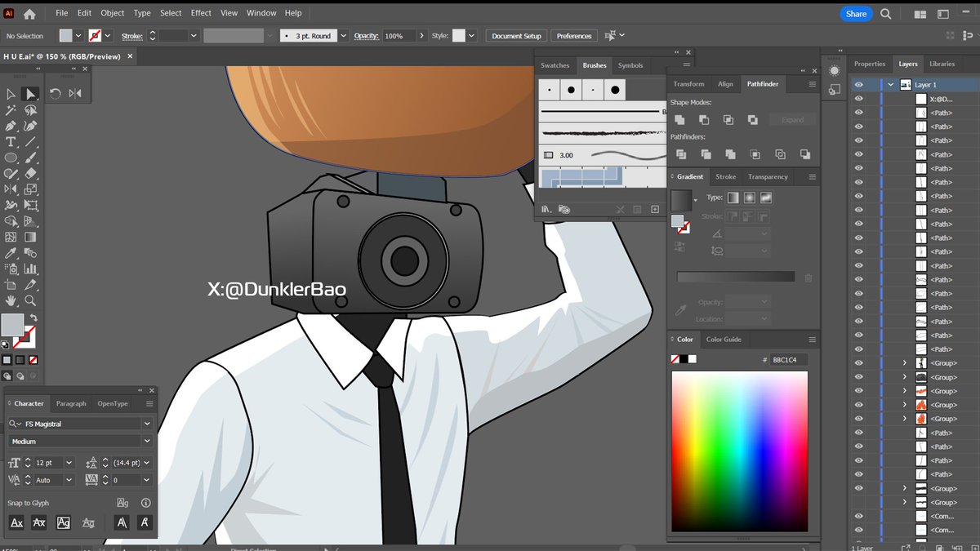Screen dimensions: 980x551
Task: Select the Lasso tool
Action: pos(30,110)
